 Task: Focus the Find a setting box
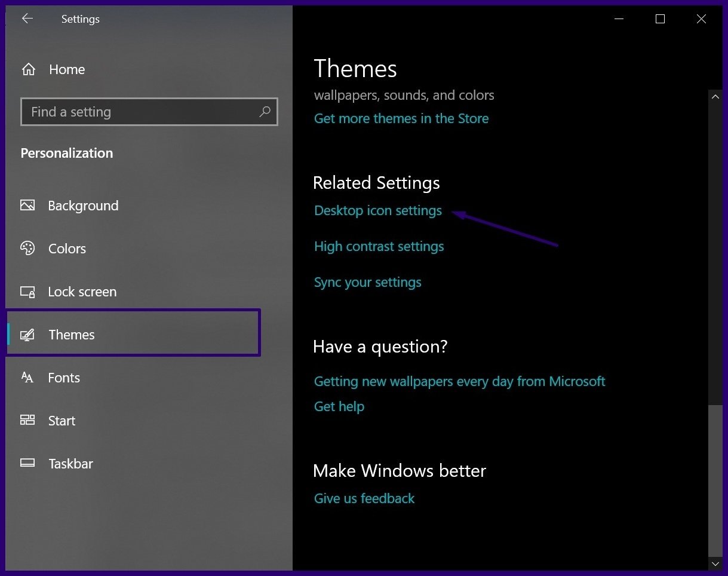point(149,112)
